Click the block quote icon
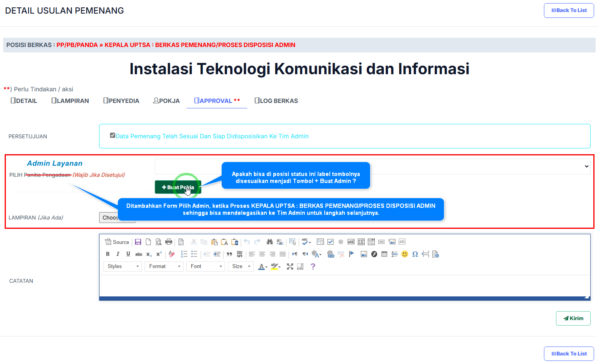Image resolution: width=598 pixels, height=364 pixels. tap(229, 254)
